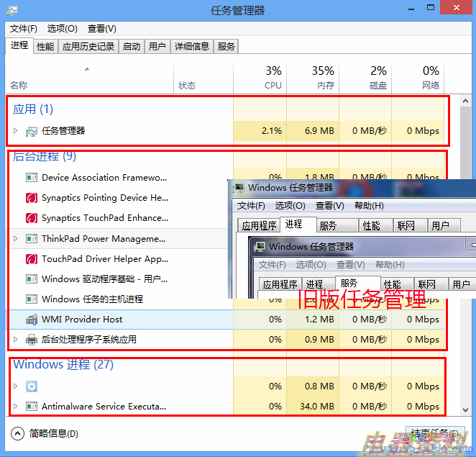Open the 查看(V) menu
The image size is (476, 457).
[x=101, y=29]
